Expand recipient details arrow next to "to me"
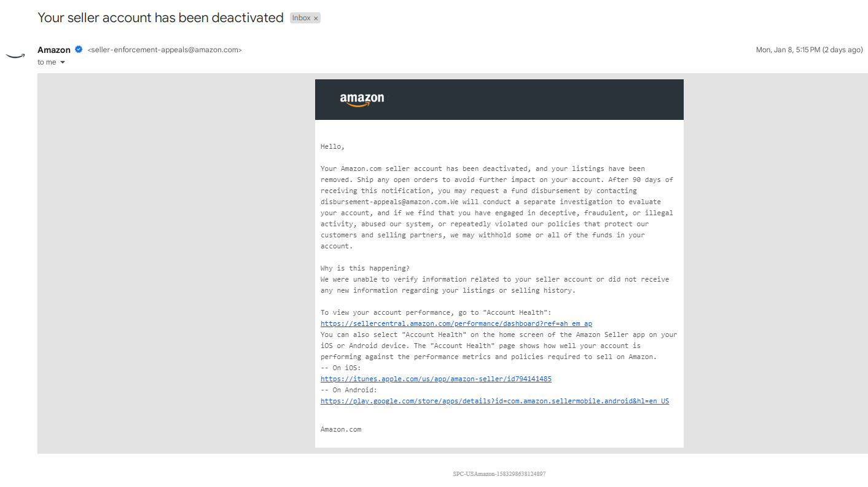This screenshot has width=868, height=487. pyautogui.click(x=63, y=62)
